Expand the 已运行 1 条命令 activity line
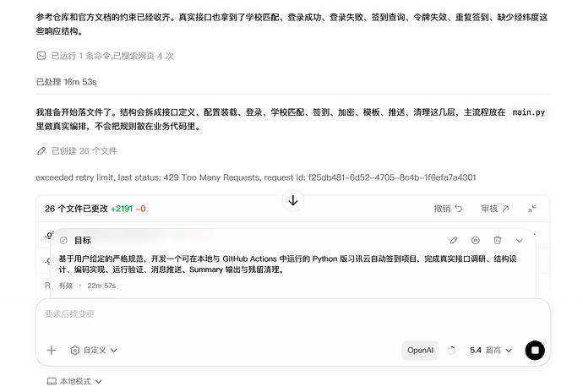This screenshot has width=583, height=392. [106, 56]
